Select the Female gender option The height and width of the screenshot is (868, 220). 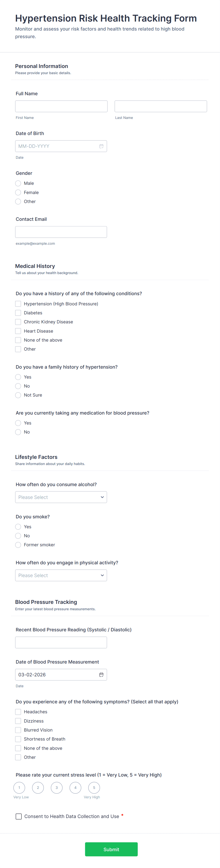tap(18, 192)
